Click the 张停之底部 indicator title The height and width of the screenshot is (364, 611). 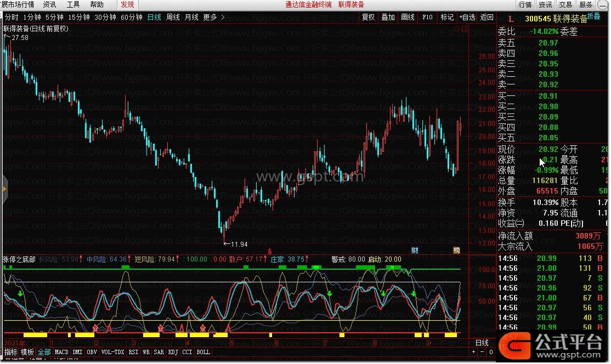[19, 259]
